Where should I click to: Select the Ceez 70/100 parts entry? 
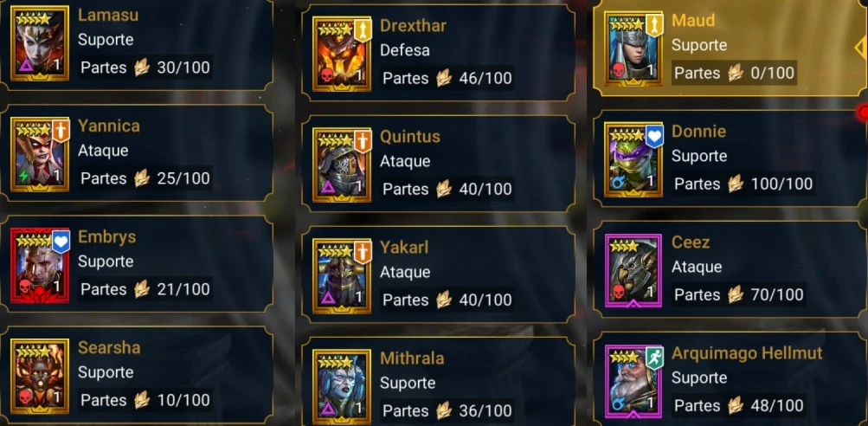click(x=730, y=270)
